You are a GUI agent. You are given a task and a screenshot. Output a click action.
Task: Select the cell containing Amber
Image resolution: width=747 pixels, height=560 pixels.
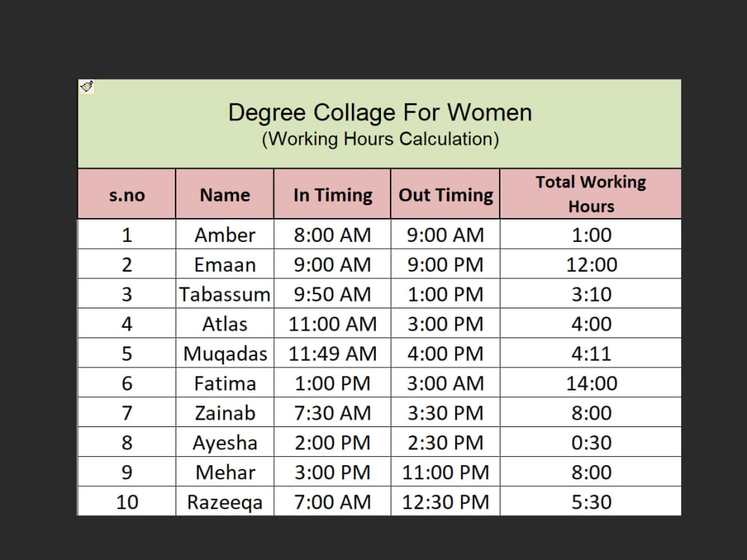click(x=225, y=234)
